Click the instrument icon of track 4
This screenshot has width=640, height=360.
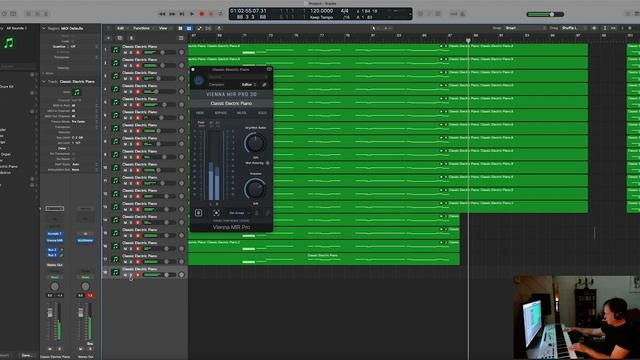116,89
